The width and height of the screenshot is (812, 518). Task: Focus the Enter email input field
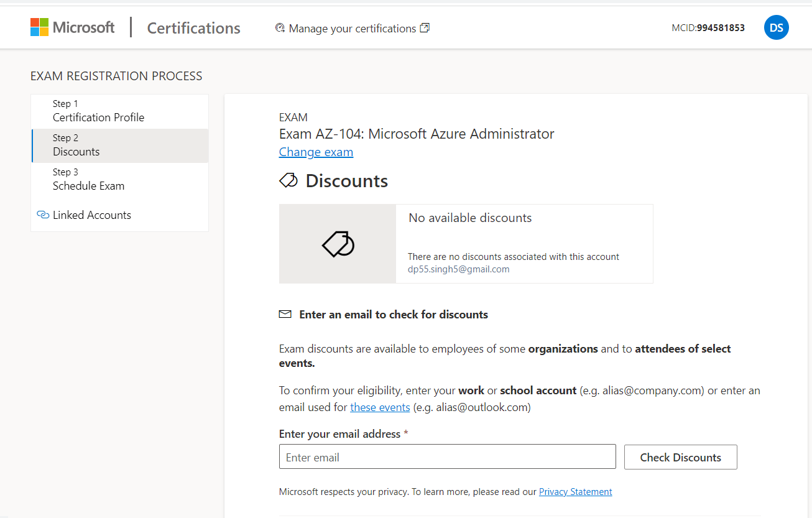[448, 457]
